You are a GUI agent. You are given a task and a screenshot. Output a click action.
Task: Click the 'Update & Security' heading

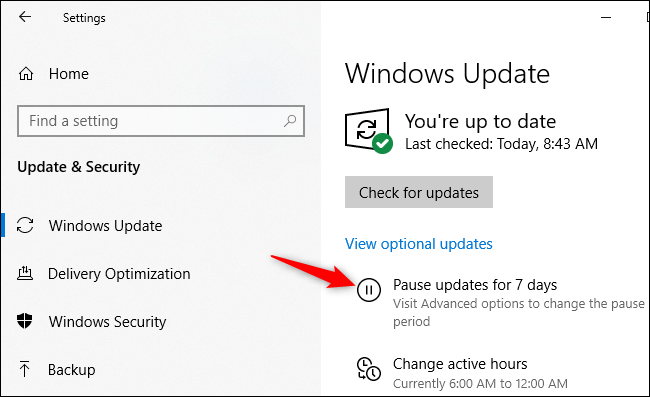[x=79, y=167]
